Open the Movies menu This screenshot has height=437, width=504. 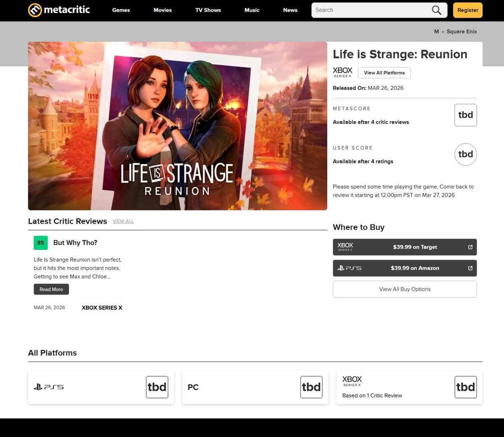pos(163,10)
